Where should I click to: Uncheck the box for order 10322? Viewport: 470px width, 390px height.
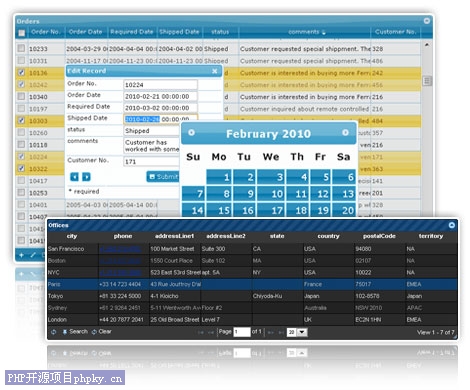click(21, 168)
